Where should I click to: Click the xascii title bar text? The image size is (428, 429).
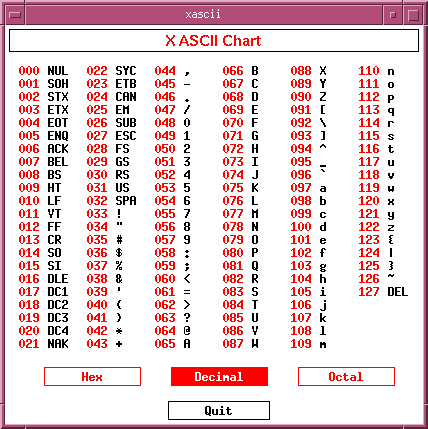tap(203, 14)
